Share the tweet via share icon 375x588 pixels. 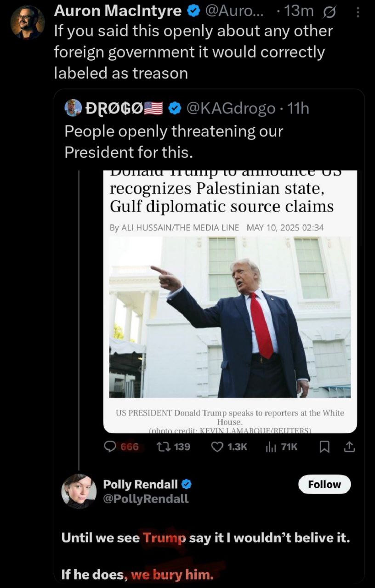[x=349, y=447]
